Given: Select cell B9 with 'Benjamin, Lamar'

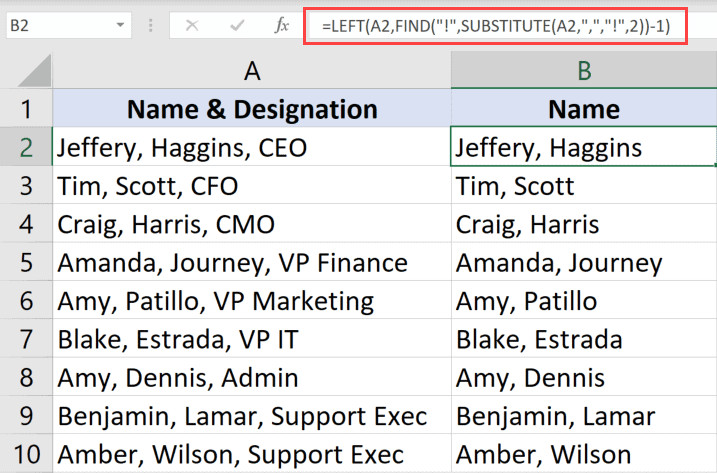Looking at the screenshot, I should click(583, 416).
